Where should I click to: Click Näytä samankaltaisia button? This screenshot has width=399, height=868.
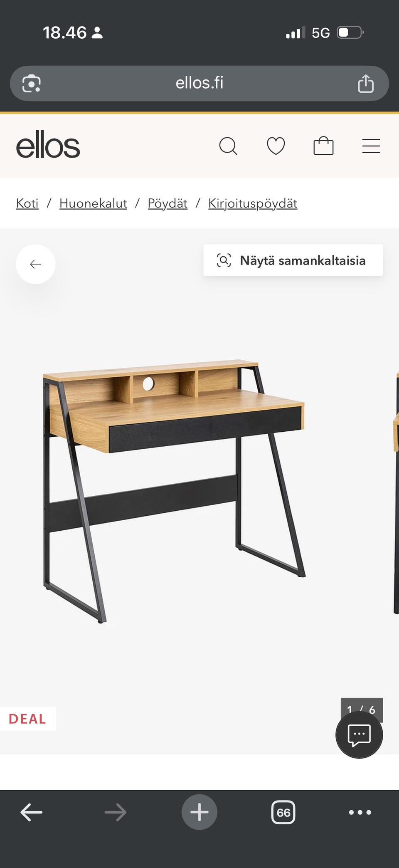pyautogui.click(x=293, y=260)
